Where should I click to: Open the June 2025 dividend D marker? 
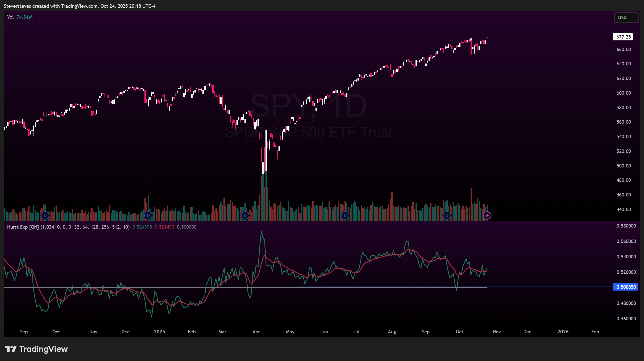pos(345,215)
